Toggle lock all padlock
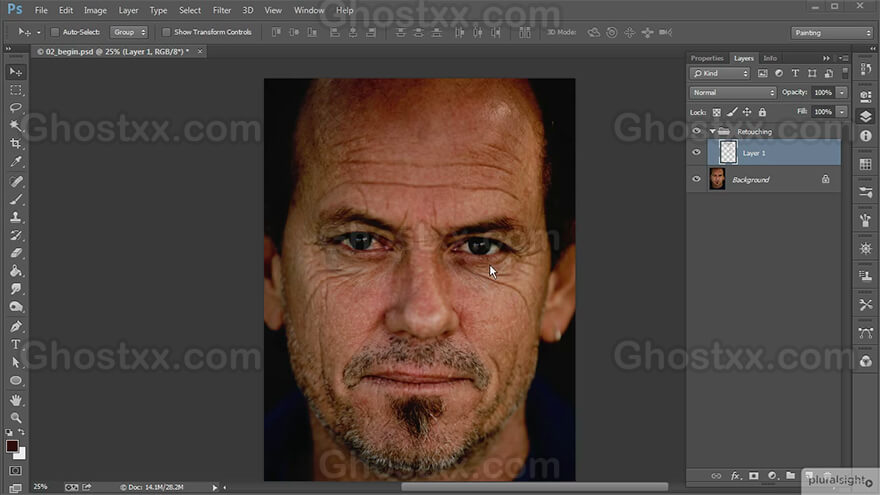The height and width of the screenshot is (495, 880). tap(762, 112)
